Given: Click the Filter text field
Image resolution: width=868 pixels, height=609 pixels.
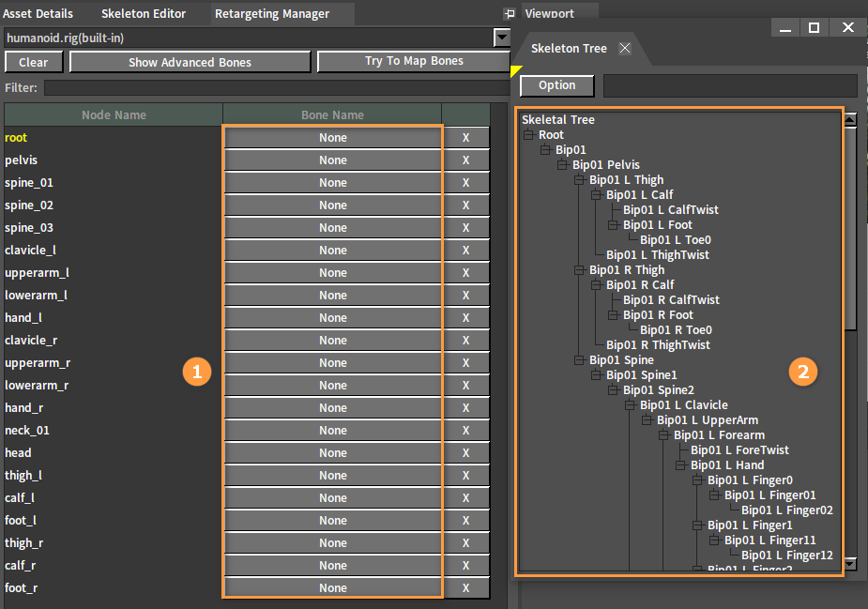Looking at the screenshot, I should point(272,88).
